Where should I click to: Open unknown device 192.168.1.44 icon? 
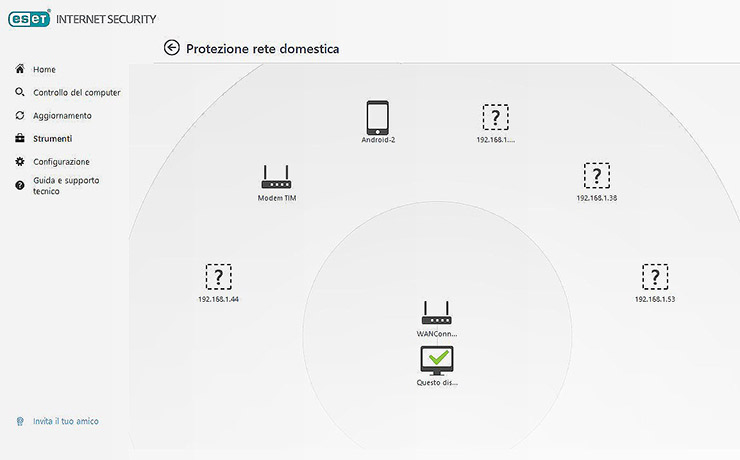(x=219, y=276)
